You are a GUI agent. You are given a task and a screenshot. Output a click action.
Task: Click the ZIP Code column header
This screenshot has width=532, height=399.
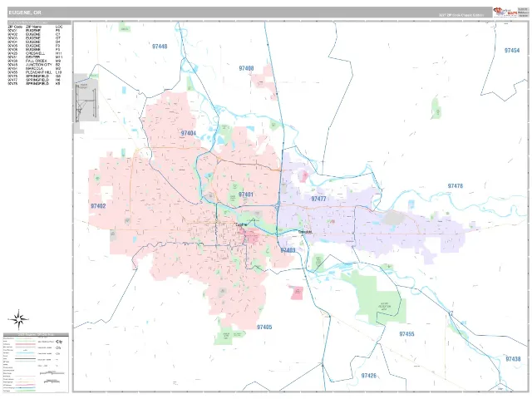[15, 27]
